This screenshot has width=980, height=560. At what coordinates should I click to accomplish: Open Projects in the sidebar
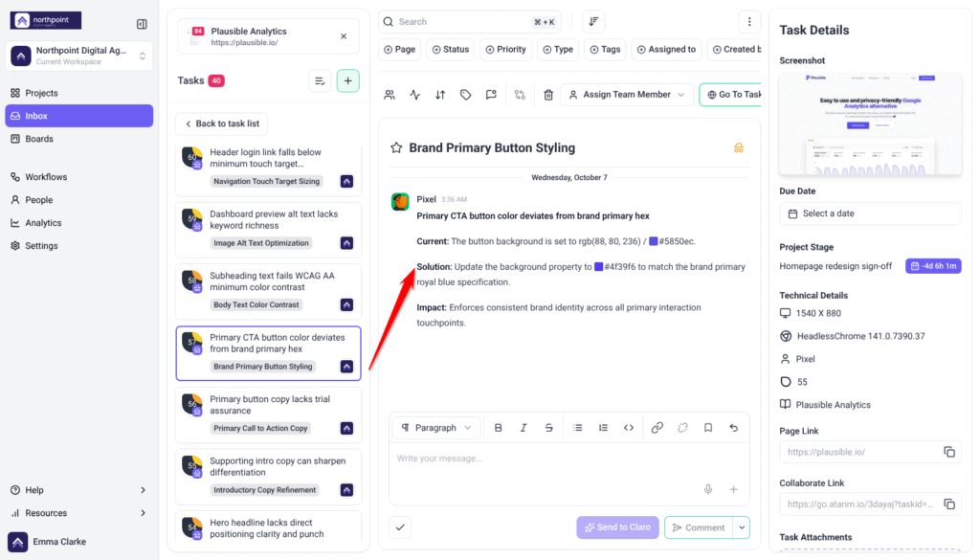(x=79, y=93)
